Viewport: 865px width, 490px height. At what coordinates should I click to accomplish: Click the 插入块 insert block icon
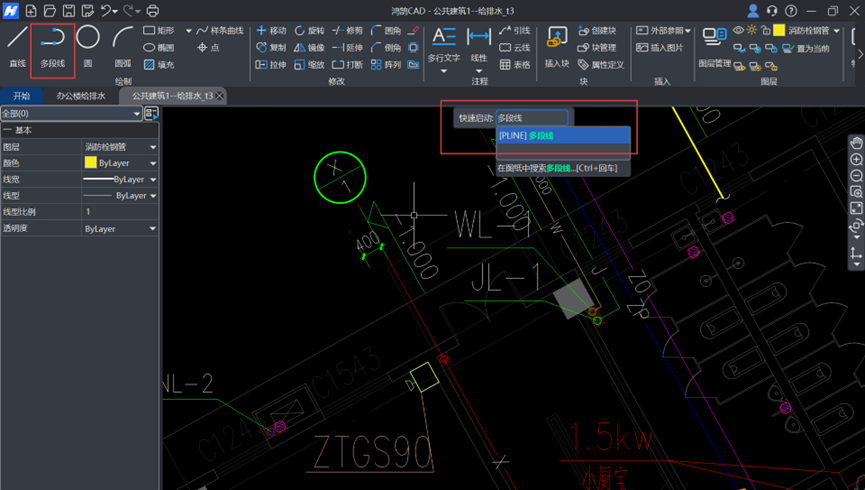[556, 46]
